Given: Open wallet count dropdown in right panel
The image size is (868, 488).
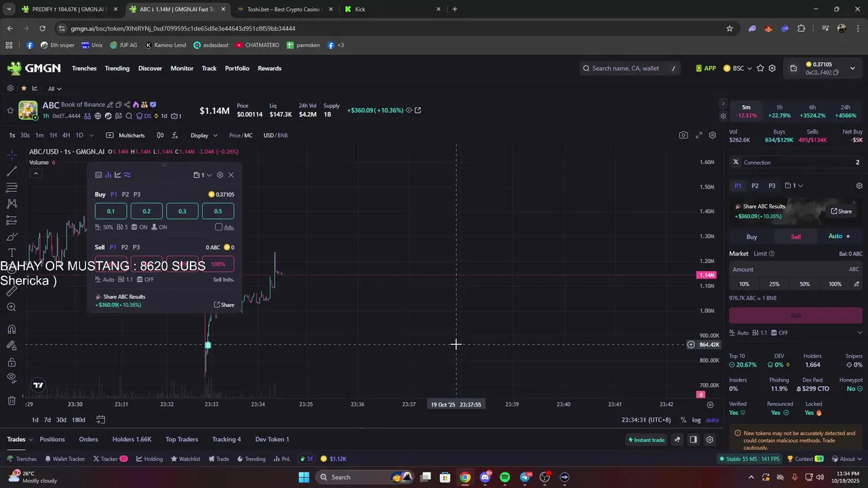Looking at the screenshot, I should (x=794, y=186).
